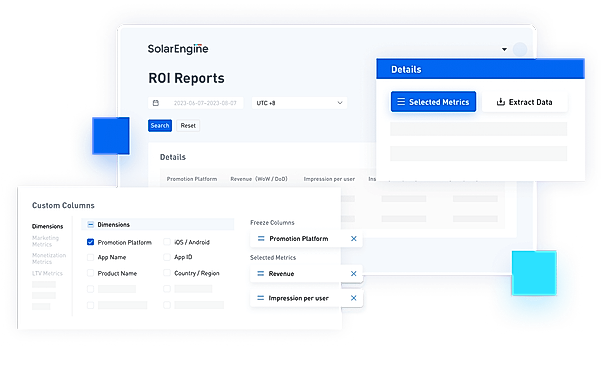Remove Promotion Platform from Freeze Columns
Screen dimensions: 601x368
354,238
